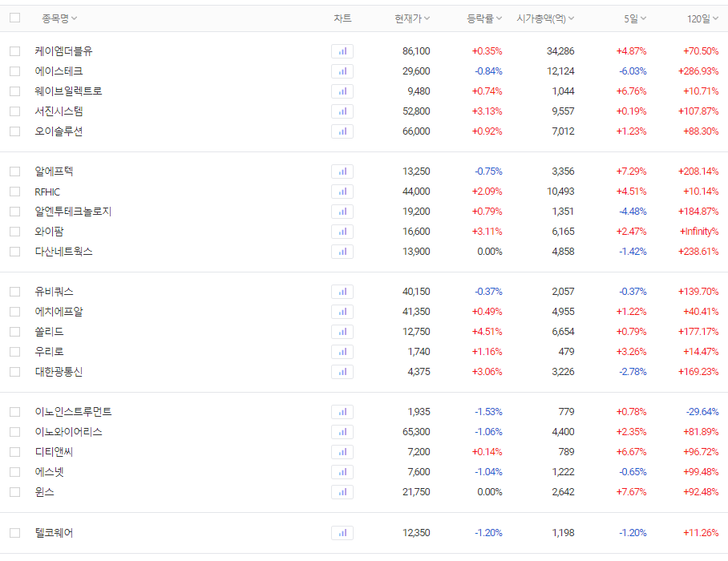Screen dimensions: 728x561
Task: Open stock page for 이노인스트루먼트
Action: tap(73, 412)
